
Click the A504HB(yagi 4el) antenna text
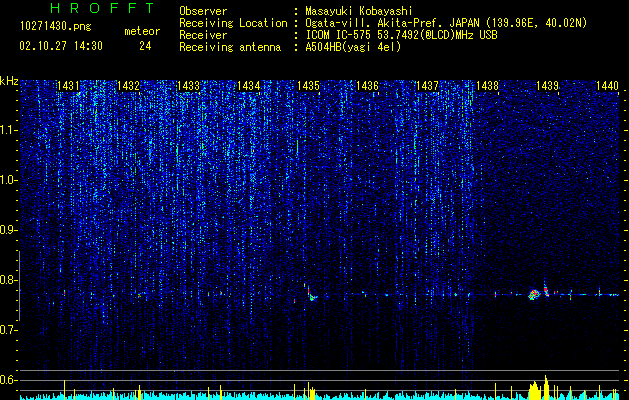[x=353, y=47]
